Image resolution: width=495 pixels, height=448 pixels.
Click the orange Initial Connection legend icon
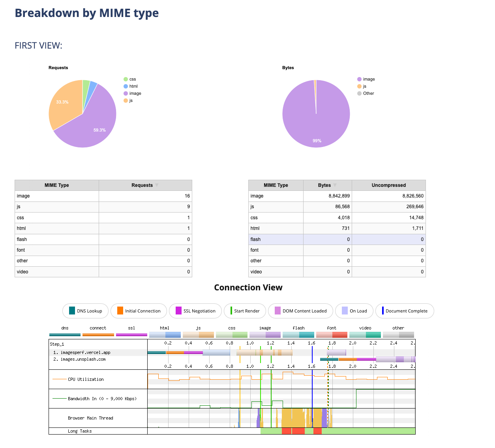pos(120,311)
